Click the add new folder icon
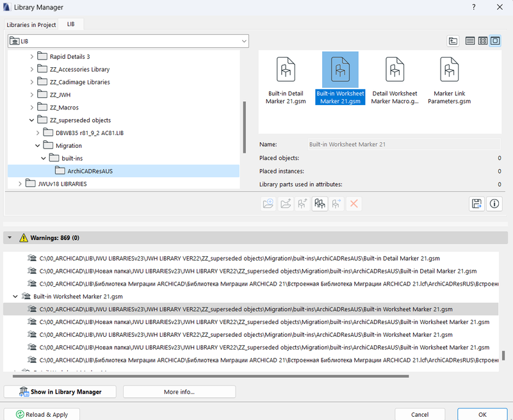 point(268,204)
